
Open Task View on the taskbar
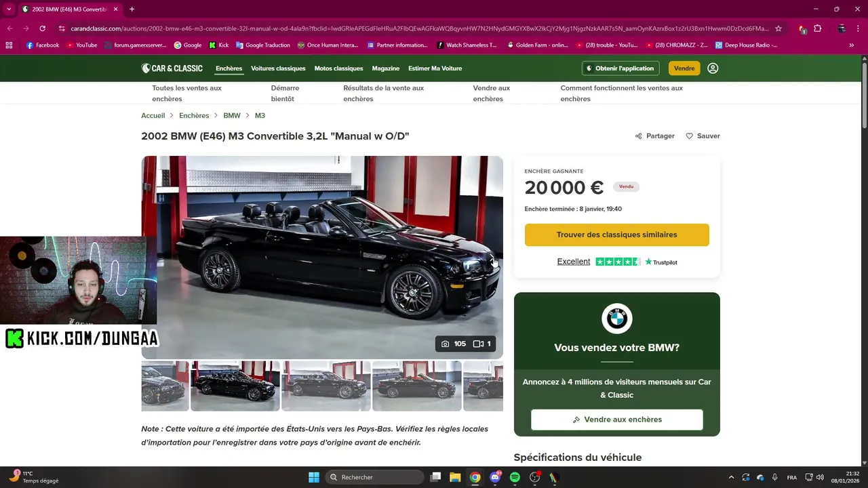[436, 477]
